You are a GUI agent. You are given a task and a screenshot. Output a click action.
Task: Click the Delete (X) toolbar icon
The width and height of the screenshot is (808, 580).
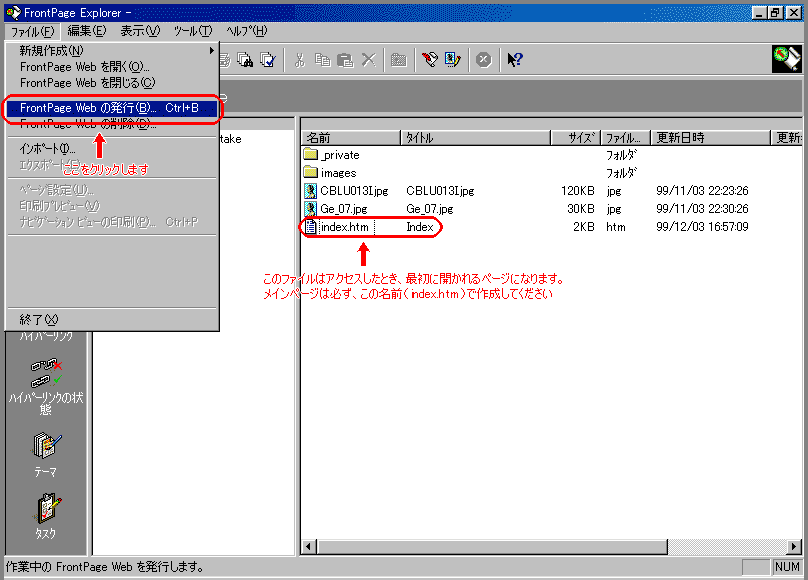click(368, 59)
